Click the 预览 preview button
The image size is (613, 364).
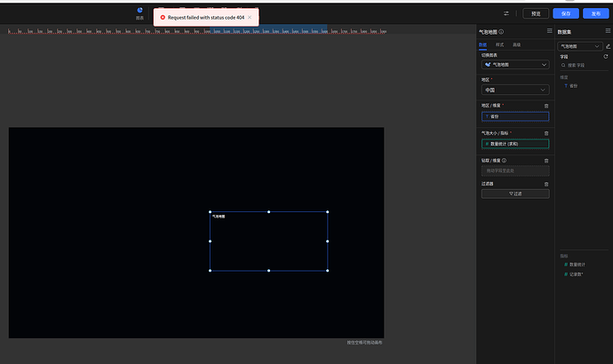coord(536,13)
